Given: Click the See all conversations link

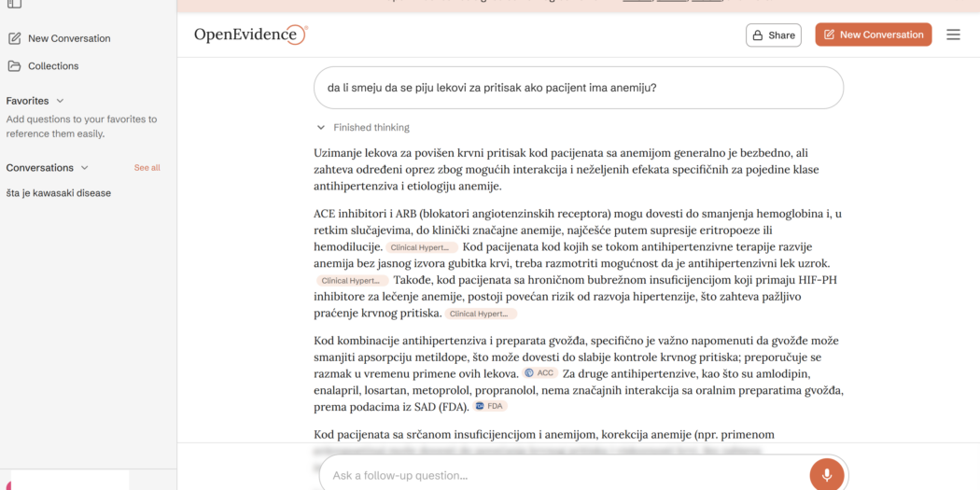Looking at the screenshot, I should (x=147, y=168).
